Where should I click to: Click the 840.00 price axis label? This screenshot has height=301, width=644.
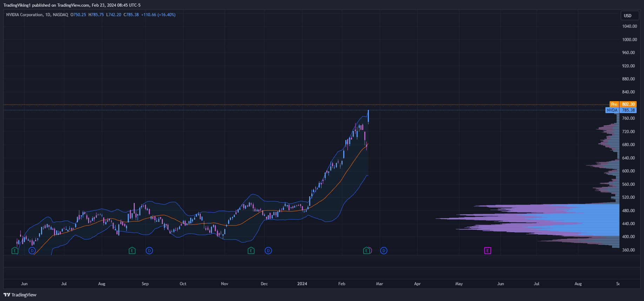pos(629,92)
